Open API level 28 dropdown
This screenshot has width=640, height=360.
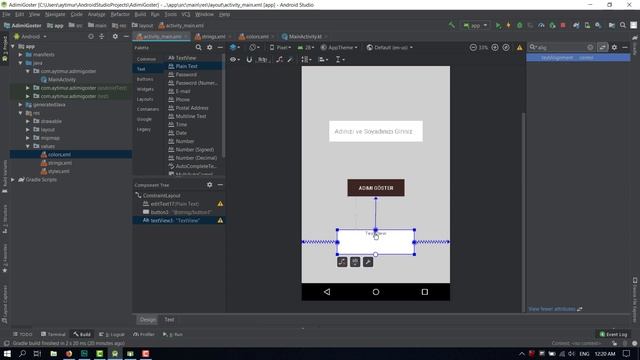(x=306, y=47)
